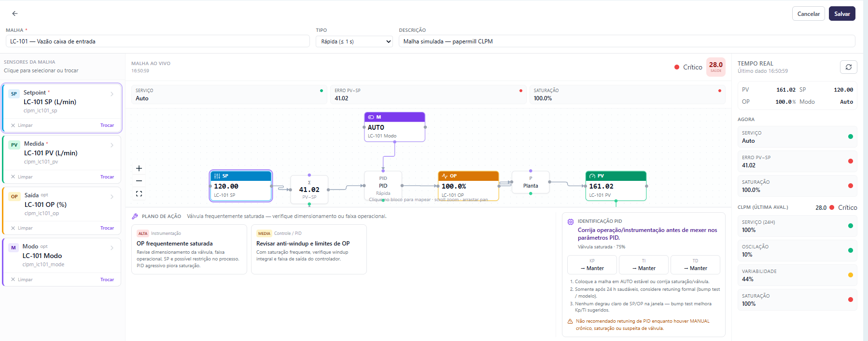Image resolution: width=868 pixels, height=341 pixels.
Task: Select the PV−SP error node 41.02
Action: pyautogui.click(x=309, y=190)
